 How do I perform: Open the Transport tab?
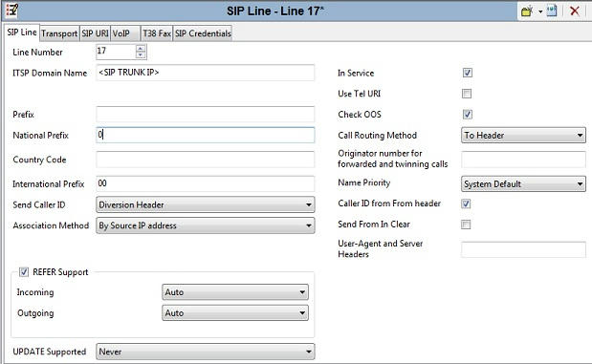[x=59, y=33]
